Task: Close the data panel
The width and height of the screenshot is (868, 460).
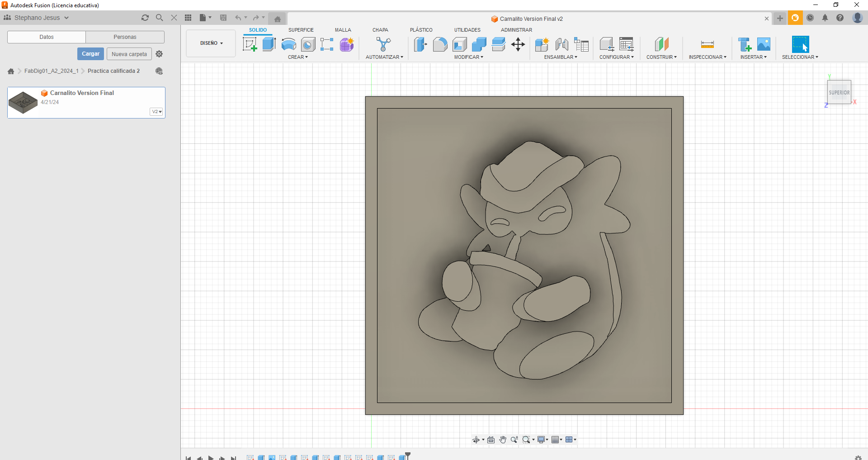Action: click(x=174, y=18)
